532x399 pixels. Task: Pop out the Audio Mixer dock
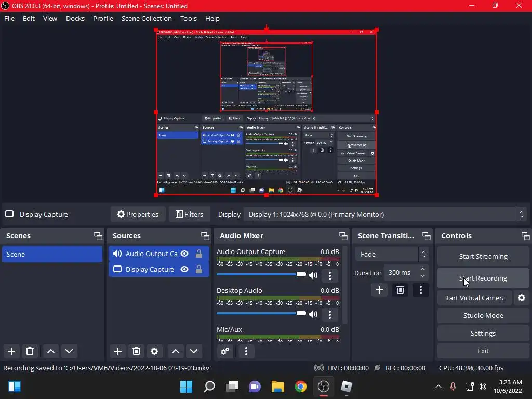click(x=343, y=236)
